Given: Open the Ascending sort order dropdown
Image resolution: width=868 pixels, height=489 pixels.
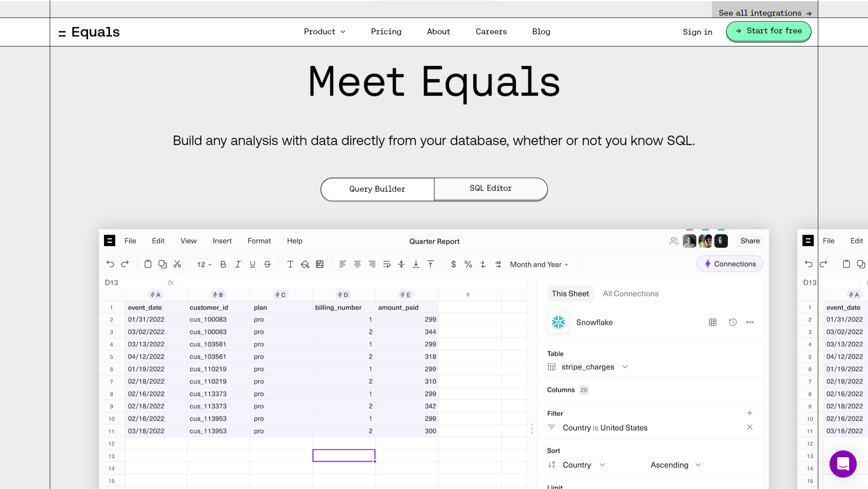Looking at the screenshot, I should pos(675,465).
